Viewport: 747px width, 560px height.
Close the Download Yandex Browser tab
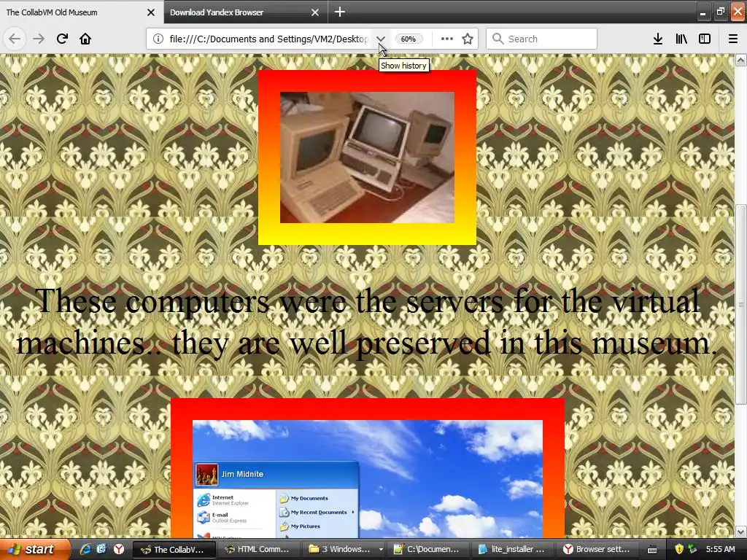315,12
